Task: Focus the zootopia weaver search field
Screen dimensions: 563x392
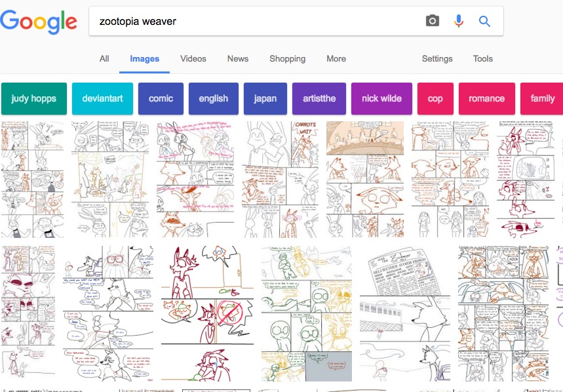Action: (257, 21)
